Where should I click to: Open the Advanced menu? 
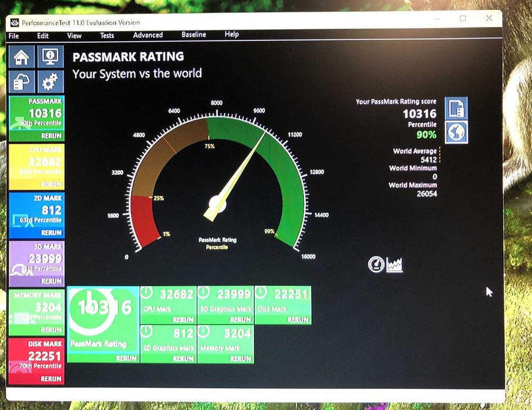coord(148,35)
